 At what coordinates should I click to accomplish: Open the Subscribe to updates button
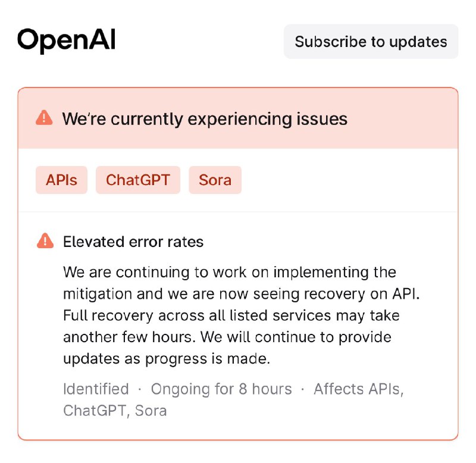[x=371, y=42]
